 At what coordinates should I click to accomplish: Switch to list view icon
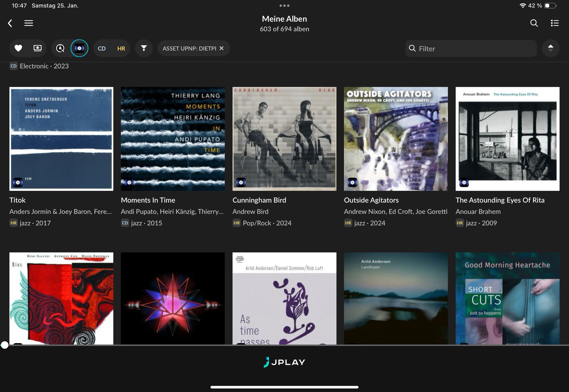pos(555,23)
